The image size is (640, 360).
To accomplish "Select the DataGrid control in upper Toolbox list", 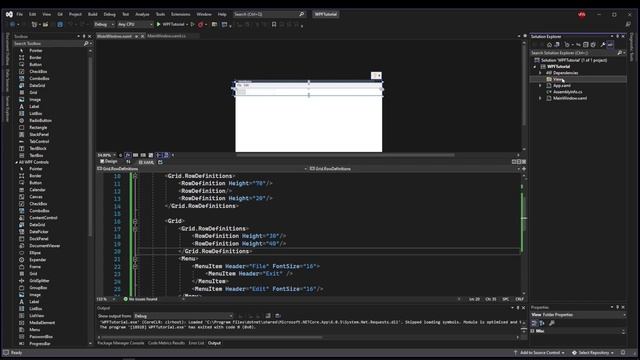I will coord(37,86).
